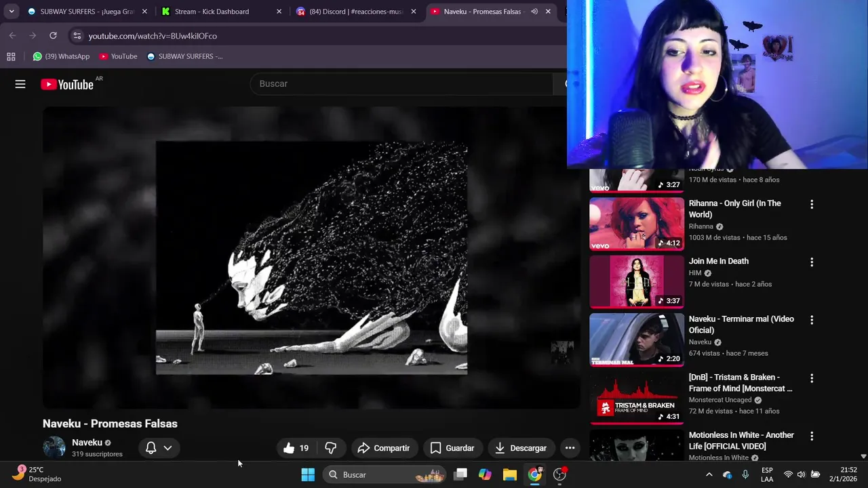The height and width of the screenshot is (488, 868).
Task: Open Naveku Terminar mal thumbnail
Action: [637, 340]
